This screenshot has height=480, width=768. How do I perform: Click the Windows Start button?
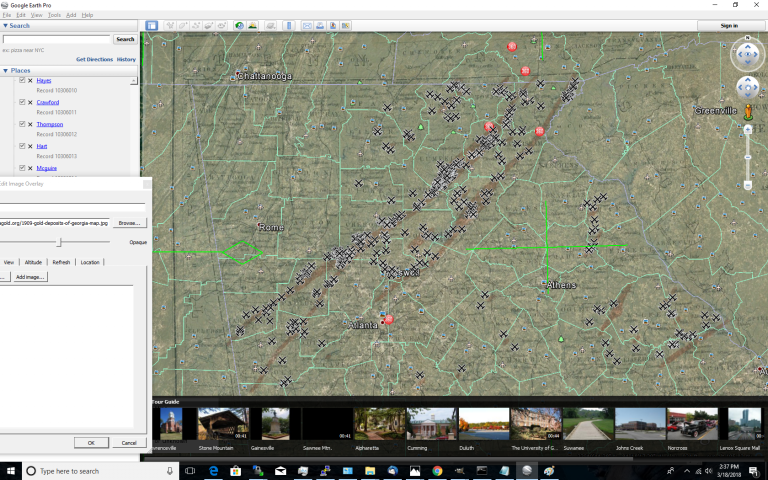(10, 471)
